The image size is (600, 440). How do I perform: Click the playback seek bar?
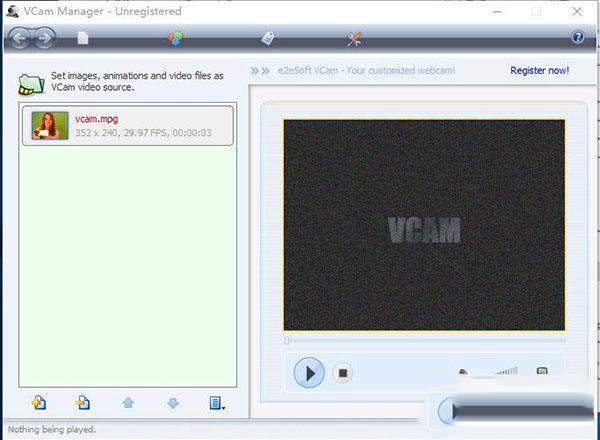tap(424, 341)
